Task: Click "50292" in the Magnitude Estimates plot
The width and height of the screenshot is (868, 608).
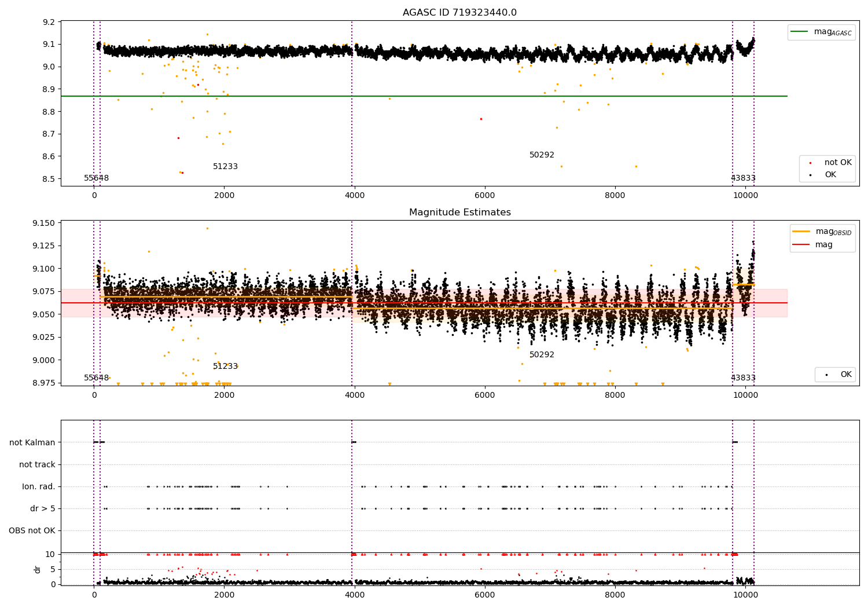Action: pos(542,354)
